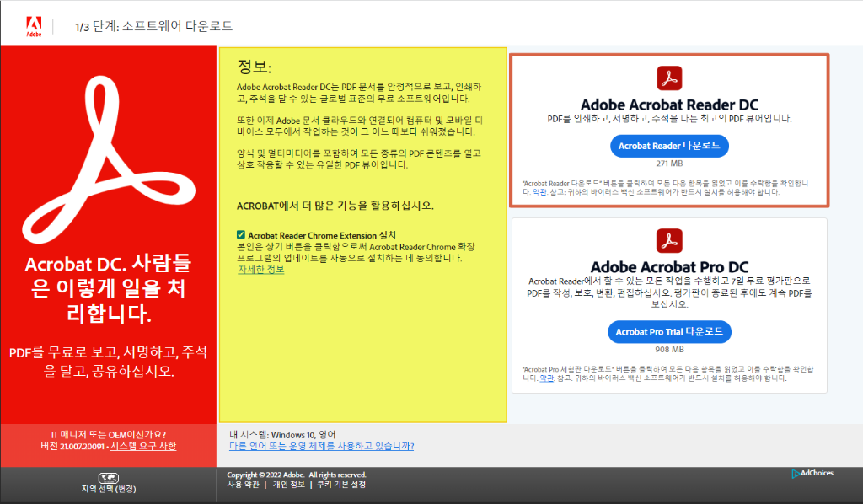863x504 pixels.
Task: Click the Adobe logo in the header
Action: 34,26
